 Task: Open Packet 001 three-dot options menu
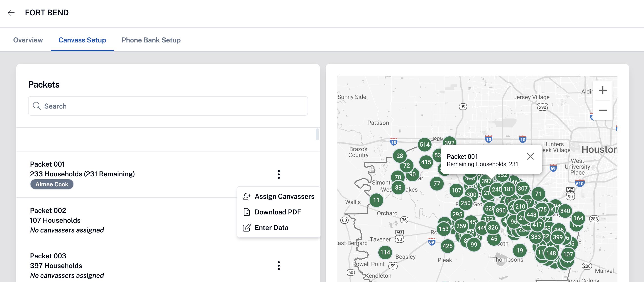(279, 174)
